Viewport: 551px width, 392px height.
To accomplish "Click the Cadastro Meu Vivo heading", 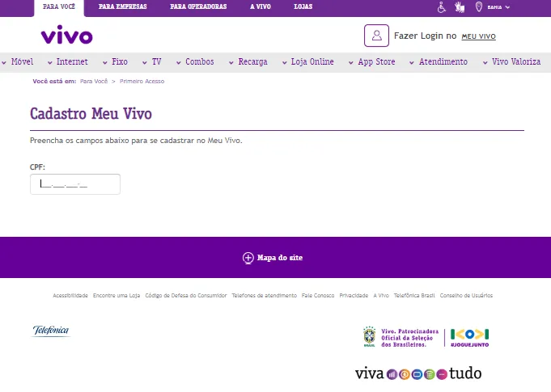I will click(91, 114).
